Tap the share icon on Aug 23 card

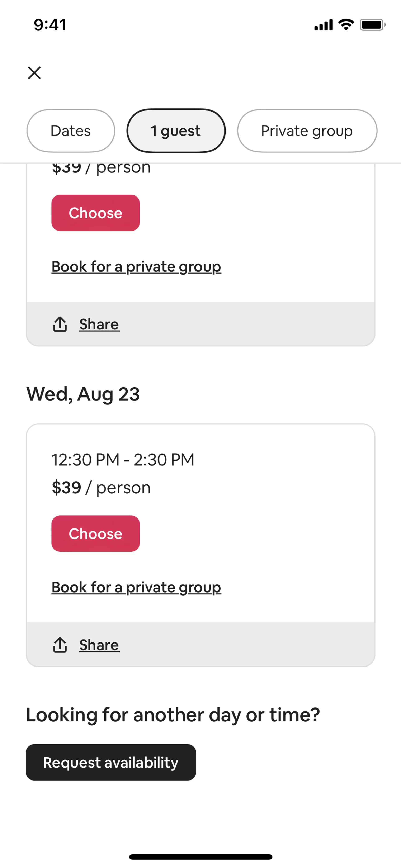click(60, 645)
